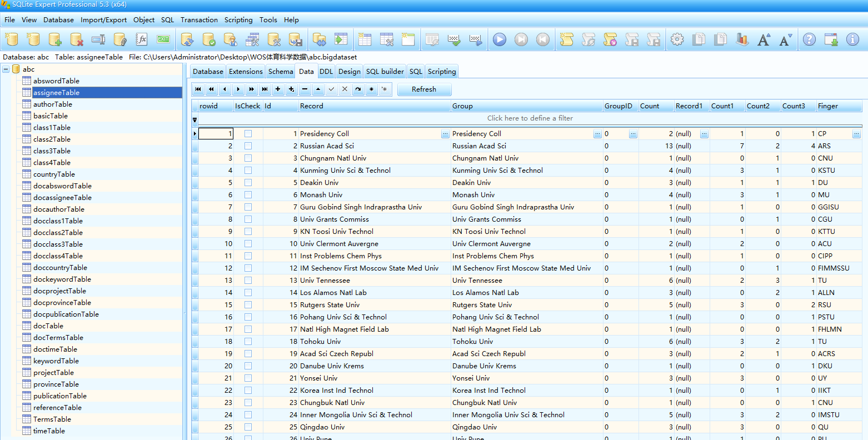Select keywordTable in the tree

tap(56, 361)
